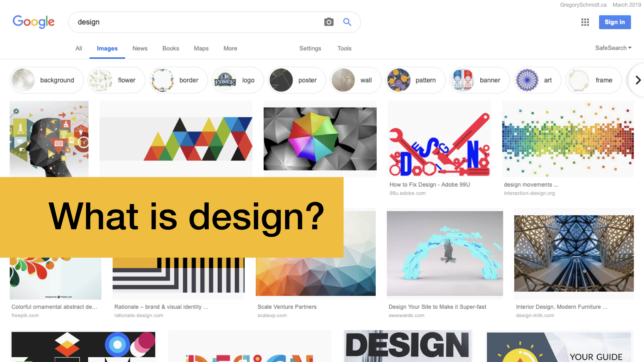Open the Tools options
The image size is (644, 362).
click(x=344, y=48)
